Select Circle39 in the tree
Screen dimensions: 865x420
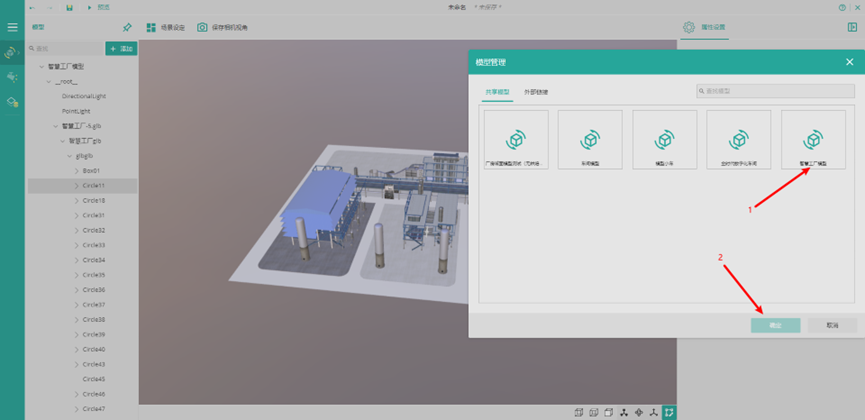tap(94, 334)
